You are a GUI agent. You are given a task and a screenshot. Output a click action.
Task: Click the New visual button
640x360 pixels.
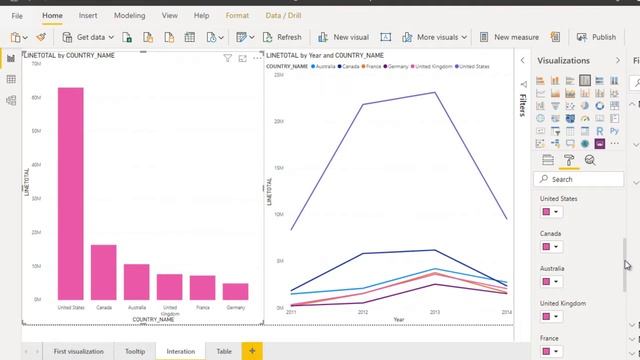click(x=343, y=37)
